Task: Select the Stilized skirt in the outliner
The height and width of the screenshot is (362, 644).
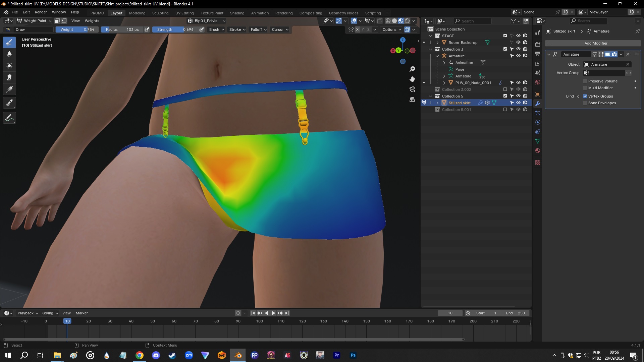Action: 459,103
